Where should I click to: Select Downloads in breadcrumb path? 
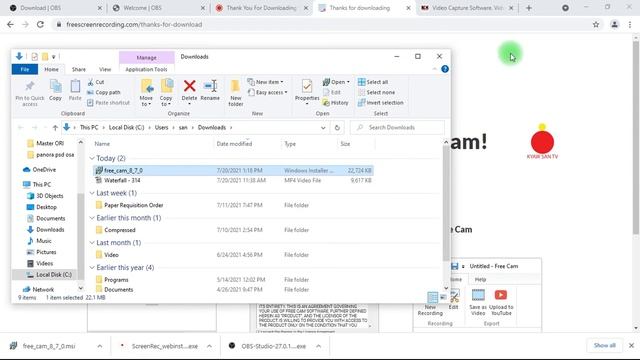[x=211, y=128]
